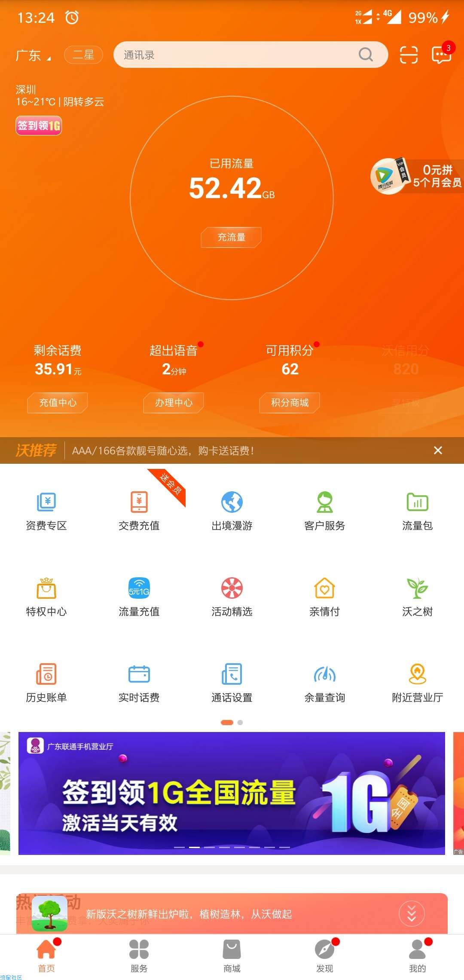This screenshot has height=980, width=464.
Task: Open 沃之树 plant icon
Action: tap(418, 588)
